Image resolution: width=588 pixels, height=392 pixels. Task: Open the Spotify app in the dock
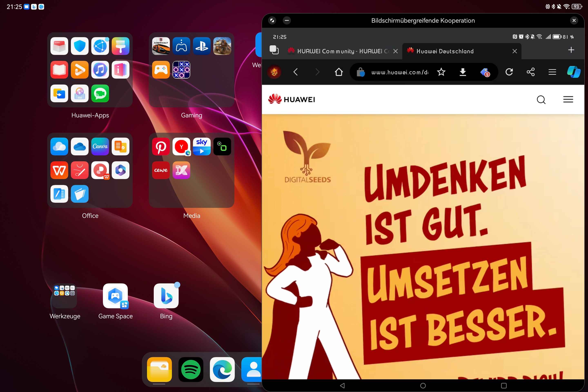coord(191,369)
